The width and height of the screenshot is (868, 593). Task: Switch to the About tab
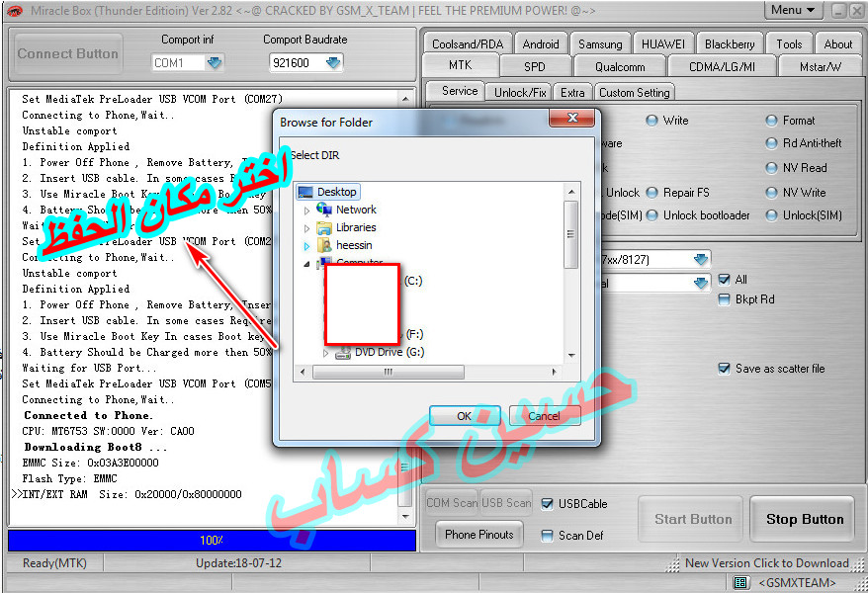click(x=838, y=43)
